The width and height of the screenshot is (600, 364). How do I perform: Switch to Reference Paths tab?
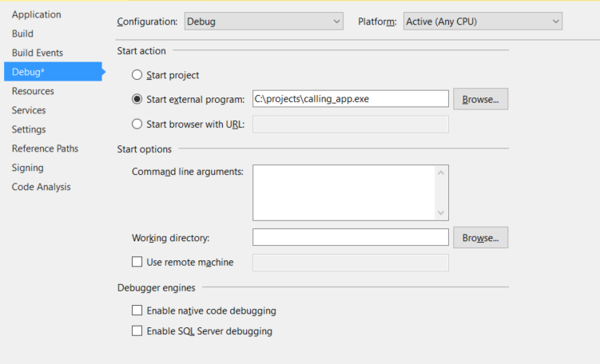pyautogui.click(x=45, y=148)
